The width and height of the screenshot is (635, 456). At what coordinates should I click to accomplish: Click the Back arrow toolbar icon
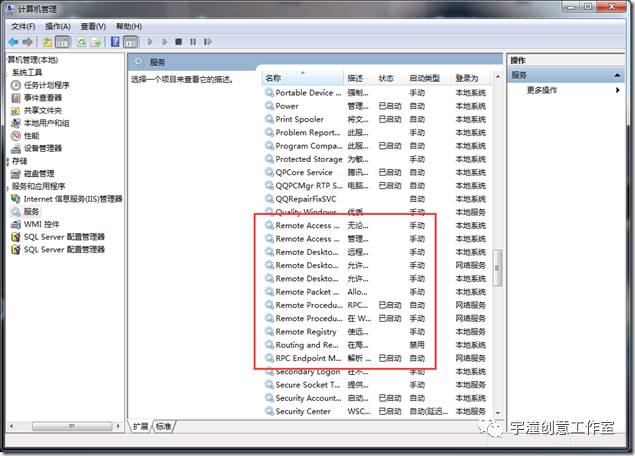pos(13,42)
